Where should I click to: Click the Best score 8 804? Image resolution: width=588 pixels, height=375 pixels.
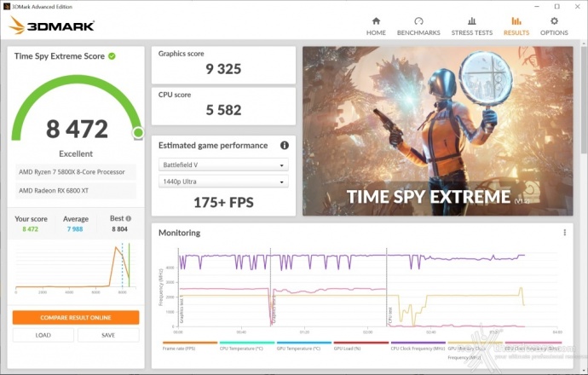(x=119, y=229)
